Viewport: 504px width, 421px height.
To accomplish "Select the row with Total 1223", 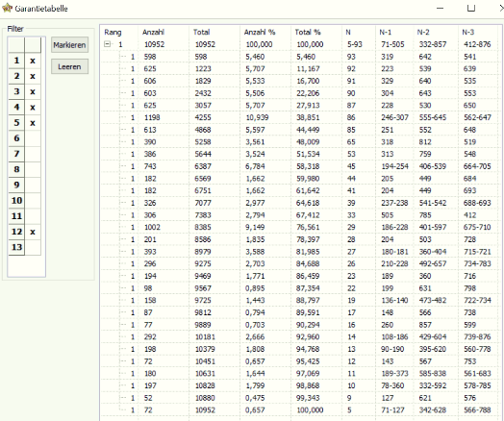I will 300,68.
